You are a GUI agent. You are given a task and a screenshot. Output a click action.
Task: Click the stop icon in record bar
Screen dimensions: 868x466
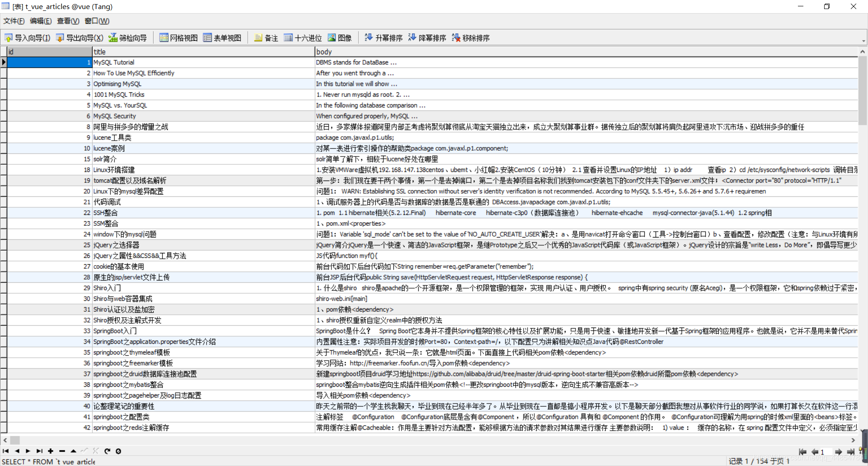tap(118, 451)
